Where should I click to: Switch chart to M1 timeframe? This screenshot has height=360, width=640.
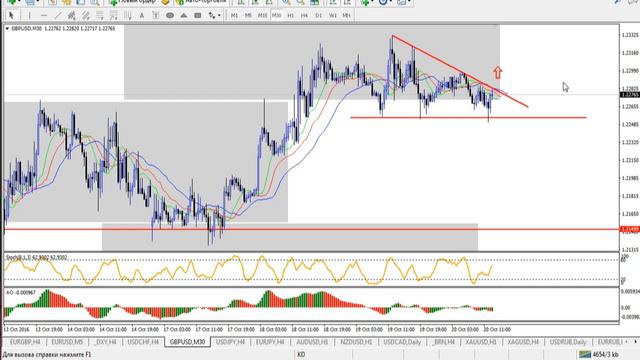pos(234,16)
